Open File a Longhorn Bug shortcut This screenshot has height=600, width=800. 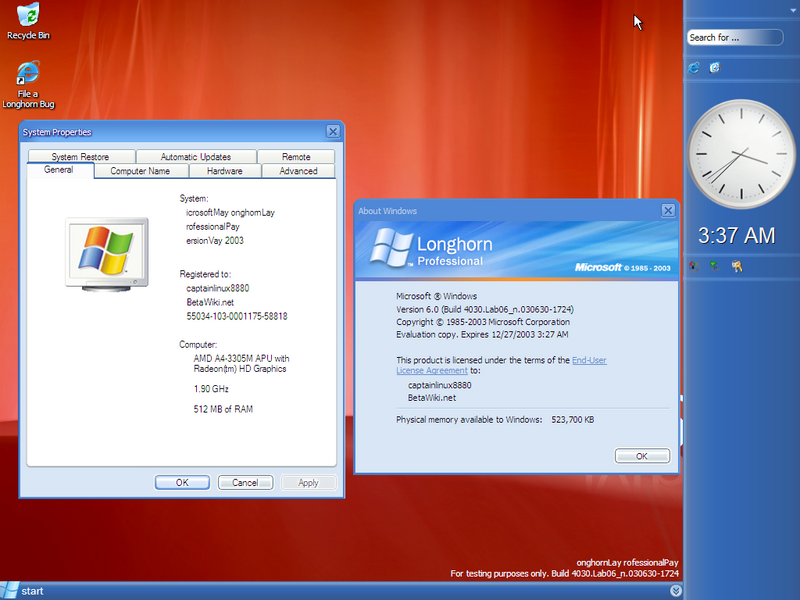click(28, 75)
